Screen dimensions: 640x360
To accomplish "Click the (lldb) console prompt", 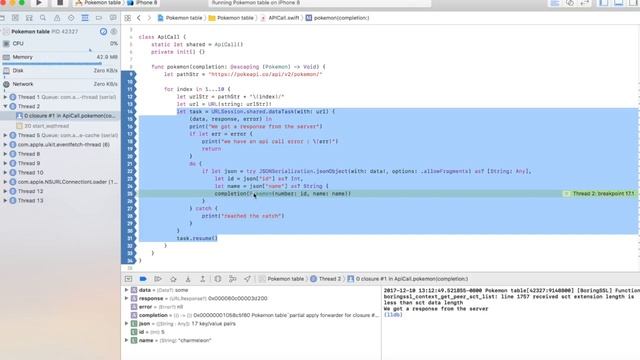I will pyautogui.click(x=393, y=315).
